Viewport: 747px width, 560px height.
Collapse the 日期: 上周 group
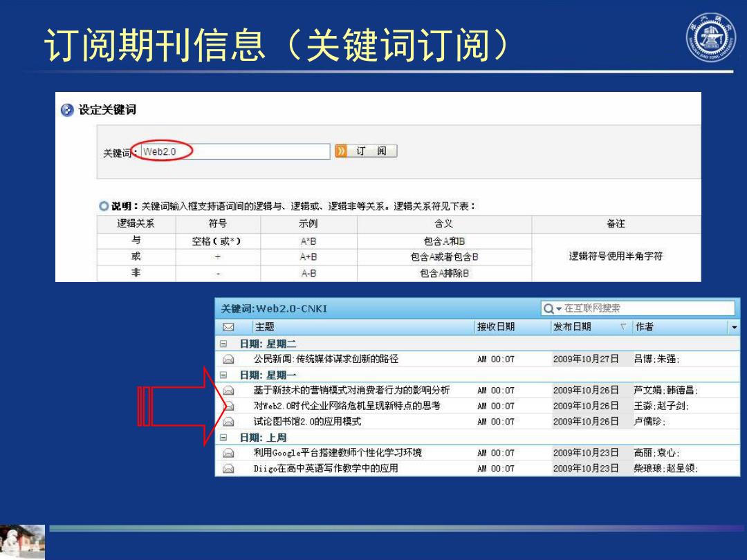click(223, 438)
